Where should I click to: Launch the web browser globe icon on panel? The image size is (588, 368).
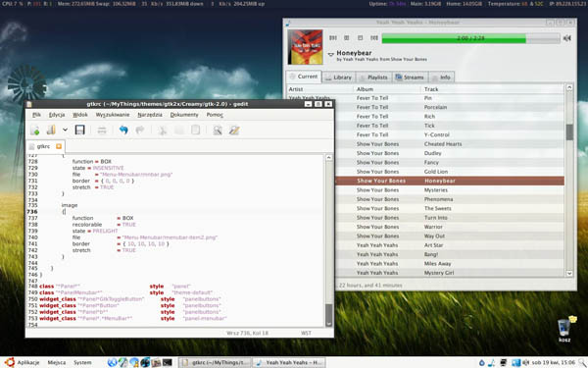pyautogui.click(x=112, y=362)
